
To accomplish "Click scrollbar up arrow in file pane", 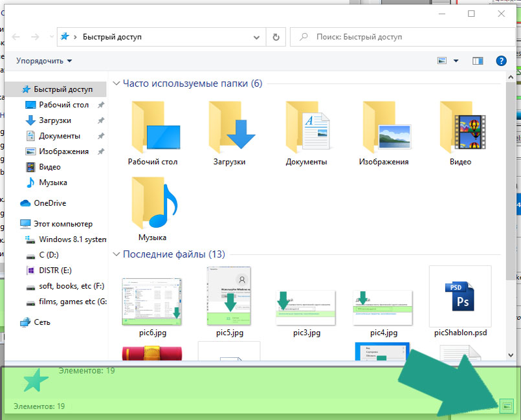I will coord(511,77).
